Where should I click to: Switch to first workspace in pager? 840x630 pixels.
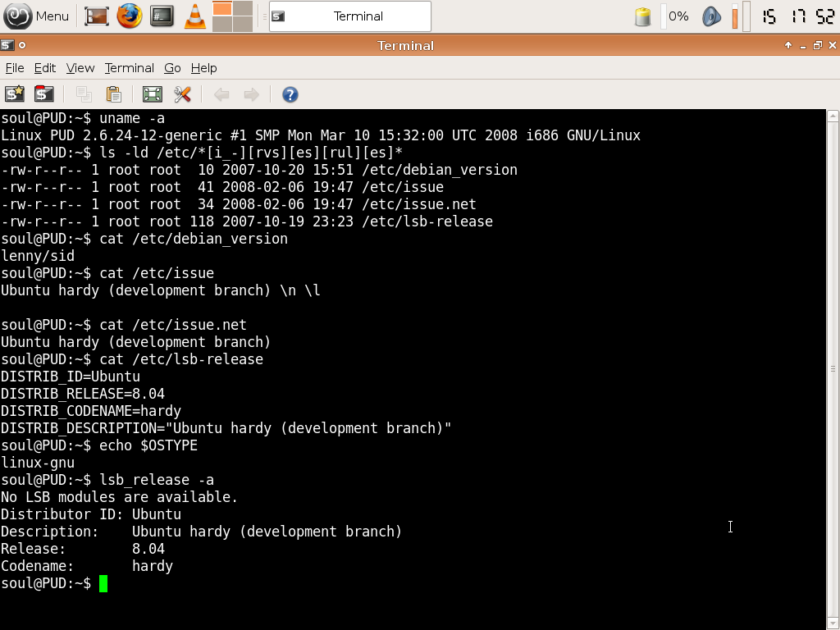[x=222, y=8]
